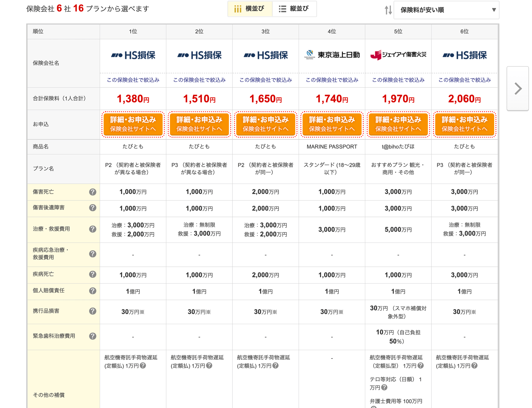Screen dimensions: 532x408
Task: Click help icon beside 6位 航空機寄託手荷物遅延
Action: pyautogui.click(x=474, y=366)
